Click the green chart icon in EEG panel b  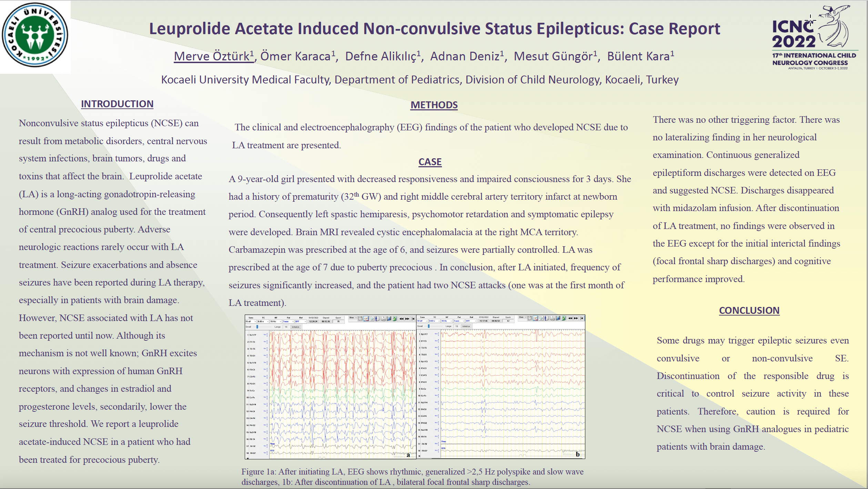(x=564, y=318)
